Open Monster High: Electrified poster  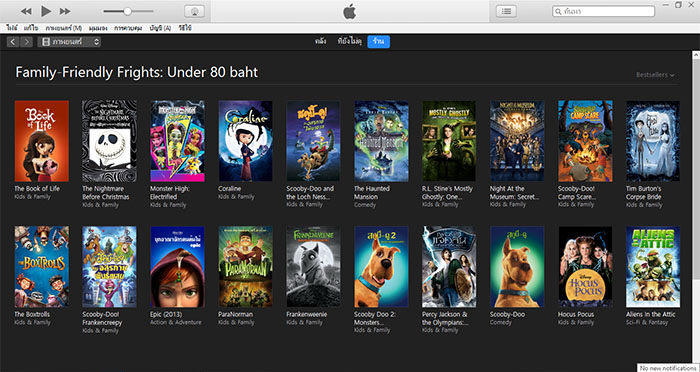tap(178, 141)
